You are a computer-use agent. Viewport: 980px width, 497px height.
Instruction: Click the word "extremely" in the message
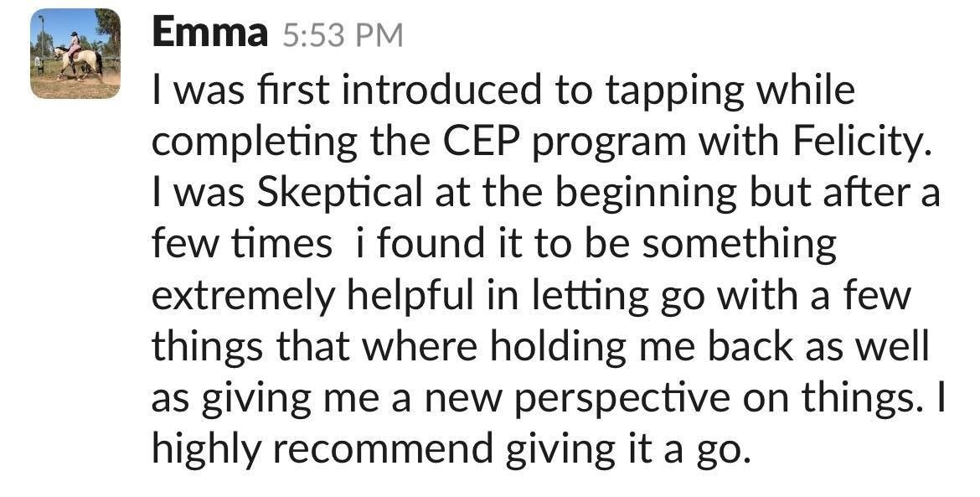[x=244, y=296]
